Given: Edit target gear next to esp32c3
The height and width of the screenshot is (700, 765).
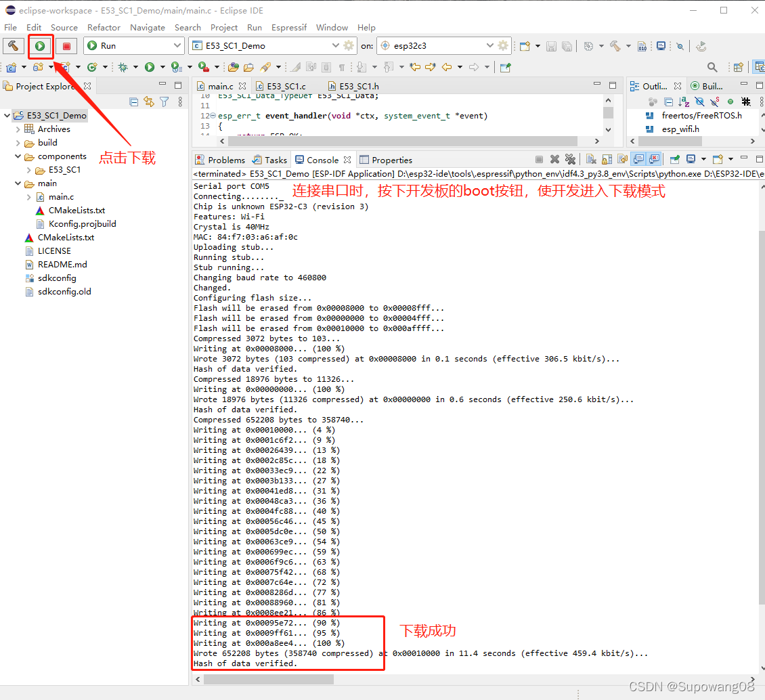Looking at the screenshot, I should [503, 46].
